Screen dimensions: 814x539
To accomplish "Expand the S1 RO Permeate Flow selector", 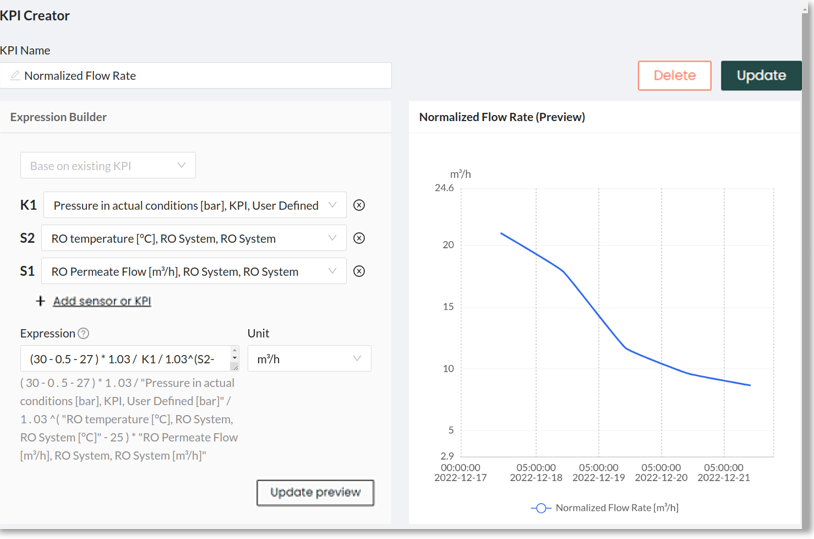I will pyautogui.click(x=194, y=271).
